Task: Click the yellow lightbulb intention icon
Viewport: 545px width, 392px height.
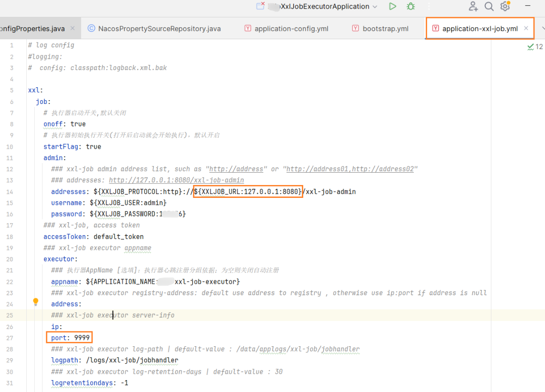Action: pyautogui.click(x=35, y=302)
